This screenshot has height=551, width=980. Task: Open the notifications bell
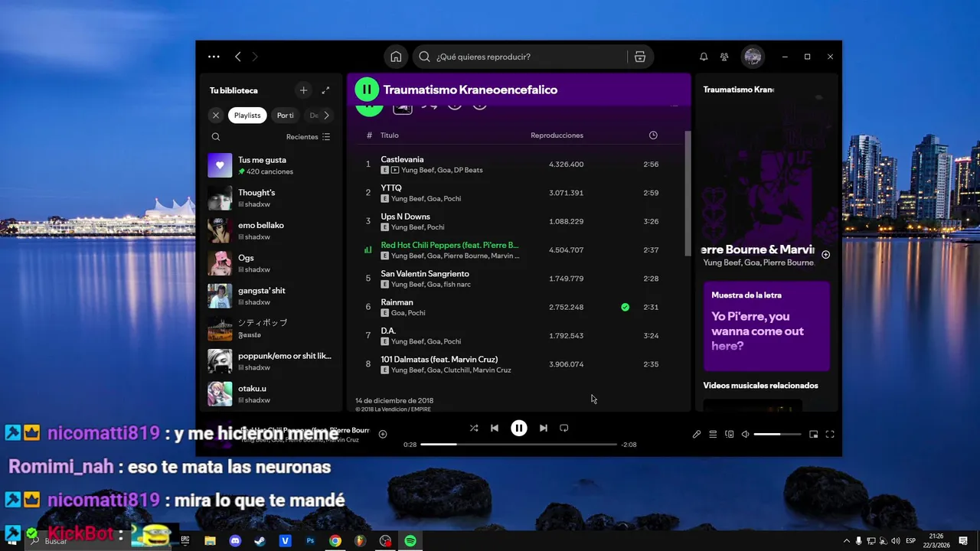704,57
